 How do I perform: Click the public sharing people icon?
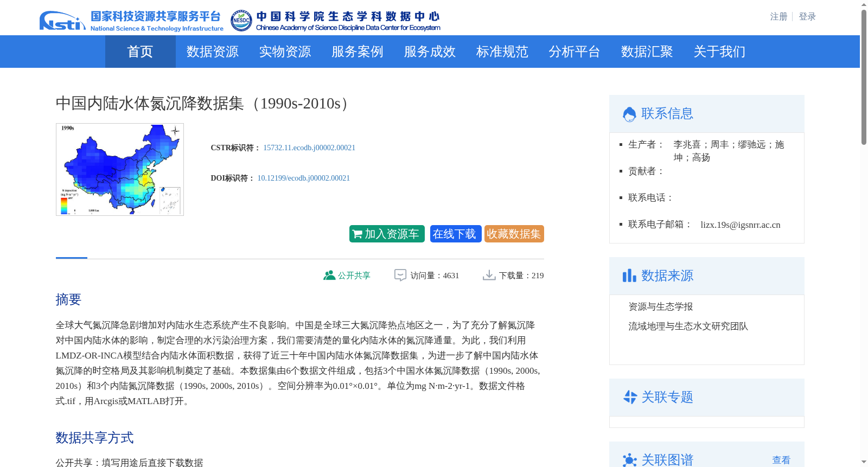click(x=329, y=275)
